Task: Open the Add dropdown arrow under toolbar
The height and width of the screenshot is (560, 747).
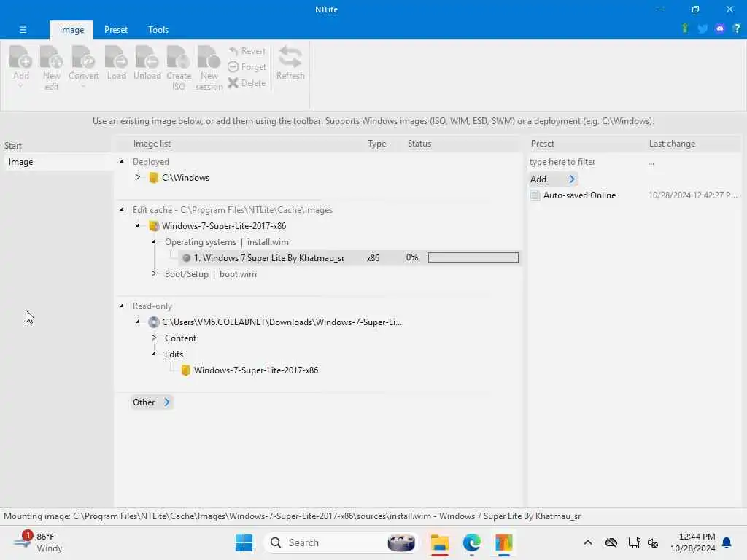Action: click(20, 87)
